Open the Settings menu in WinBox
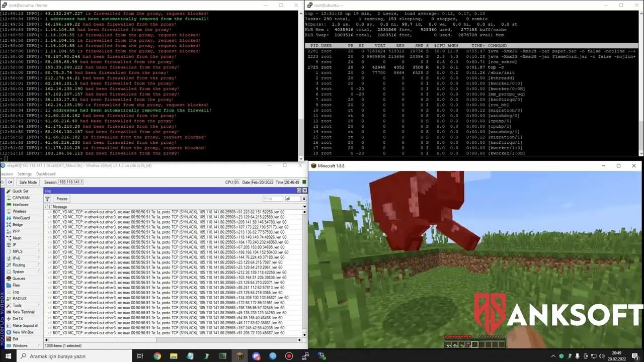The width and height of the screenshot is (644, 362). 24,174
